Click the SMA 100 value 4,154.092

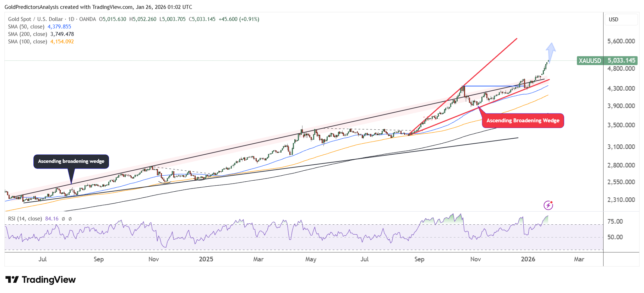62,42
